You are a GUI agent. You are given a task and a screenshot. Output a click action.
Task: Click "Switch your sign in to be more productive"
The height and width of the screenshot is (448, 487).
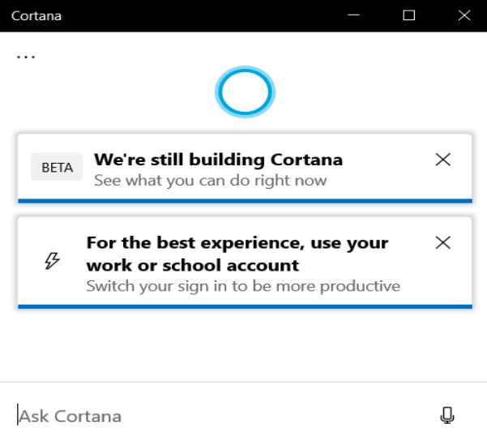pyautogui.click(x=243, y=286)
